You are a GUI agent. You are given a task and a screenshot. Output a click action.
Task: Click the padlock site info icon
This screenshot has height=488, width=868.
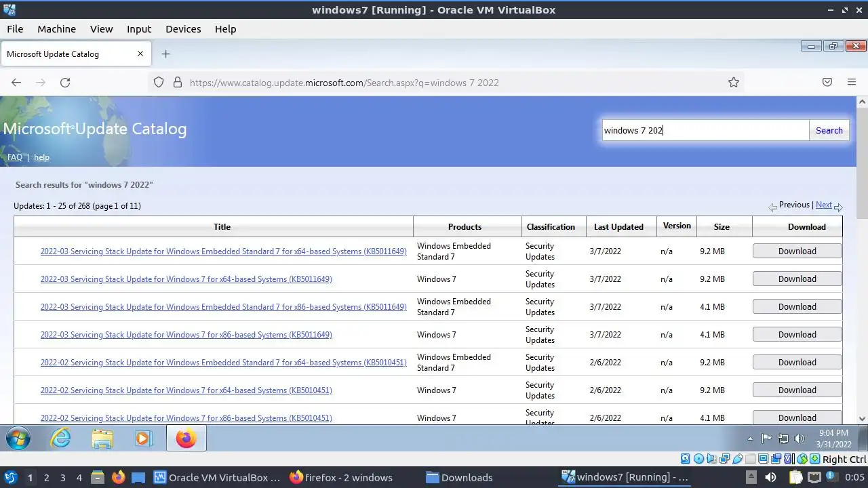(x=178, y=83)
